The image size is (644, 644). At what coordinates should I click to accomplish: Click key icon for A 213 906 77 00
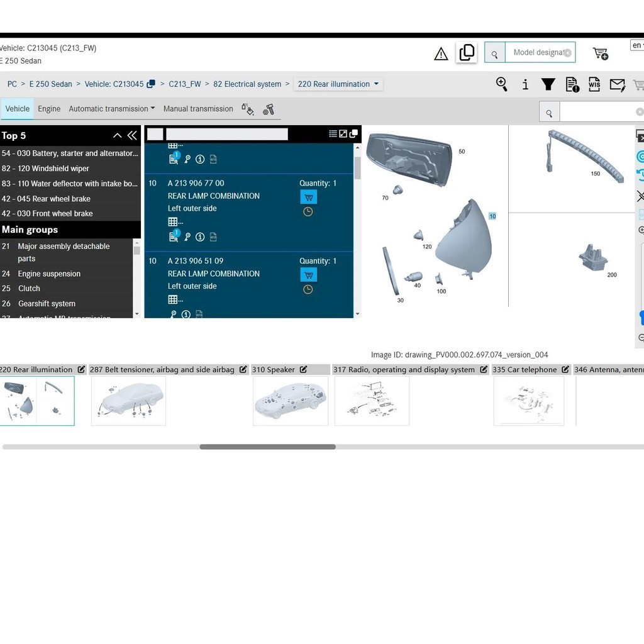coord(187,237)
